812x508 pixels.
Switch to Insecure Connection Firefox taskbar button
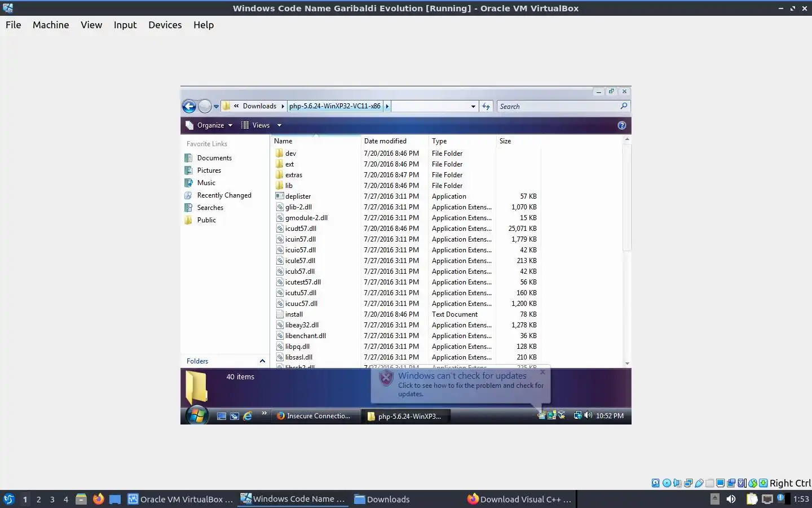(x=315, y=416)
